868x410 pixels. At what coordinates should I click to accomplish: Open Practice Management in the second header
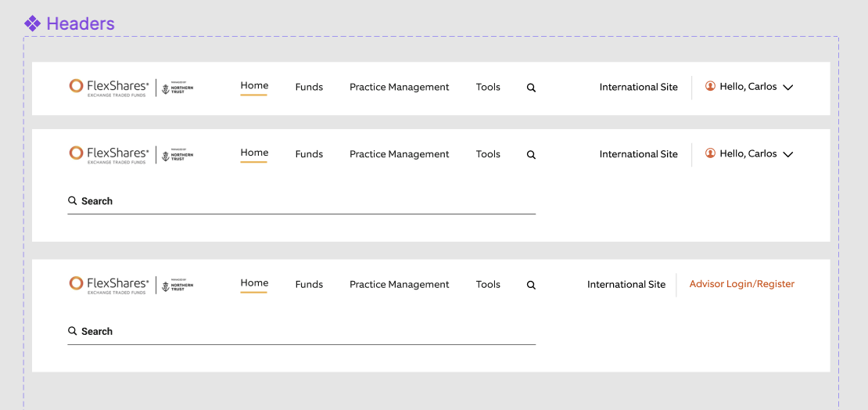click(399, 154)
